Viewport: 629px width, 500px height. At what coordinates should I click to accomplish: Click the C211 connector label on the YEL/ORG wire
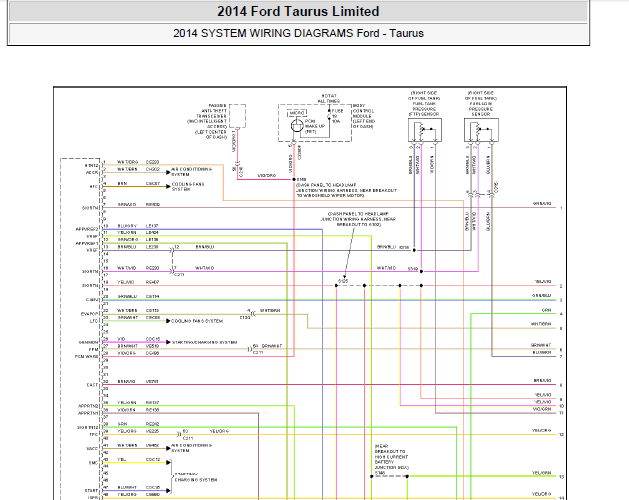[x=188, y=438]
